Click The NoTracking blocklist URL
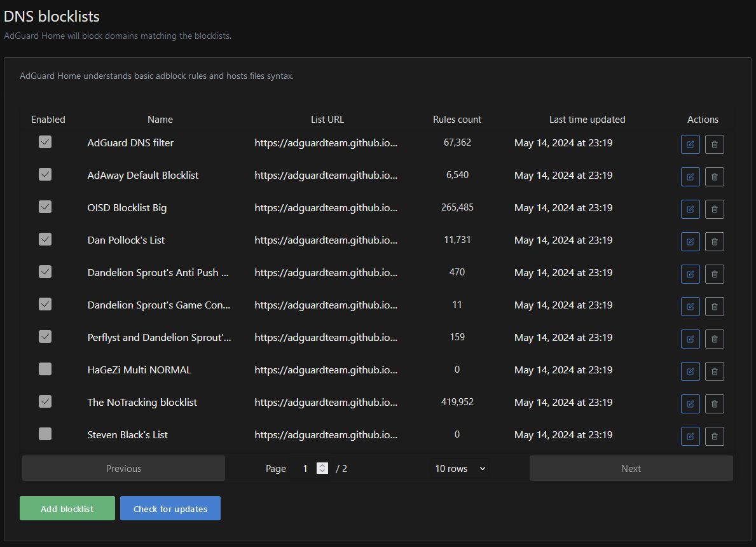This screenshot has width=756, height=547. coord(326,402)
